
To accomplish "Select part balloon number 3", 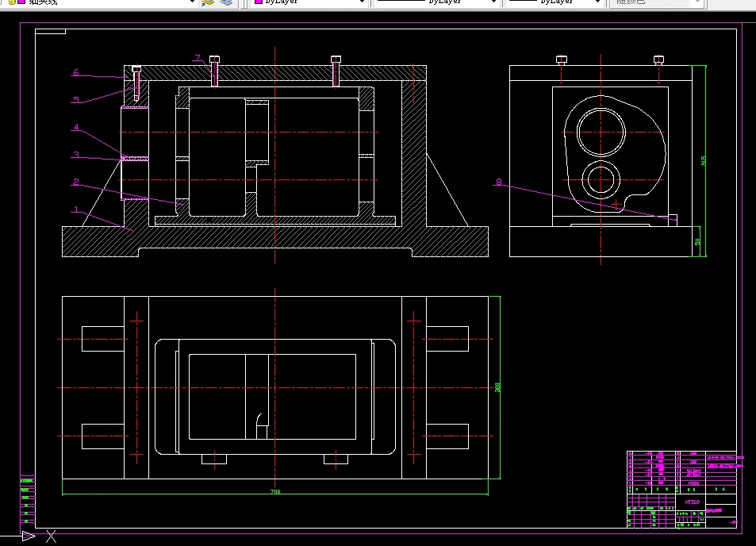I will [76, 154].
